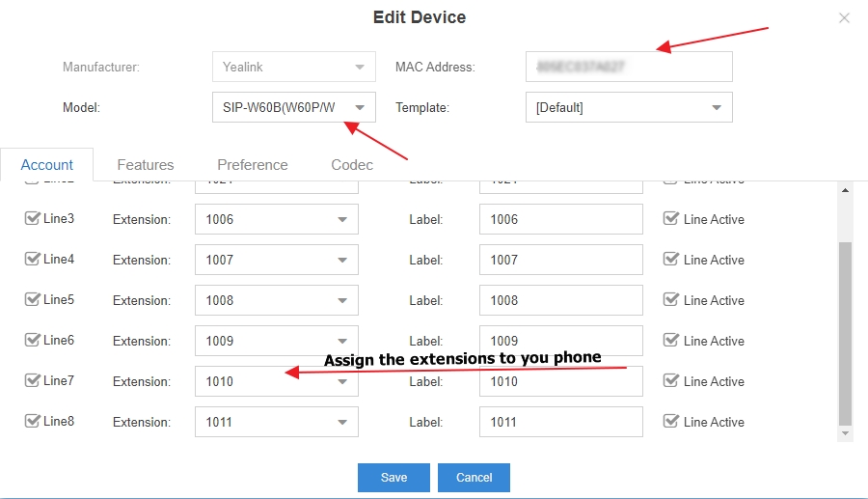868x499 pixels.
Task: Close the Edit Device dialog
Action: pos(844,18)
